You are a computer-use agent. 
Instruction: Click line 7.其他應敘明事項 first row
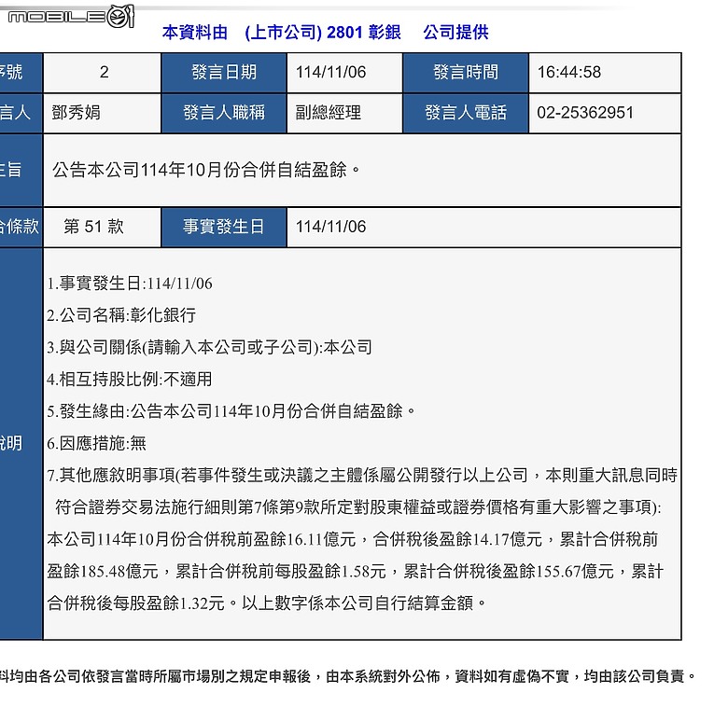(x=362, y=476)
